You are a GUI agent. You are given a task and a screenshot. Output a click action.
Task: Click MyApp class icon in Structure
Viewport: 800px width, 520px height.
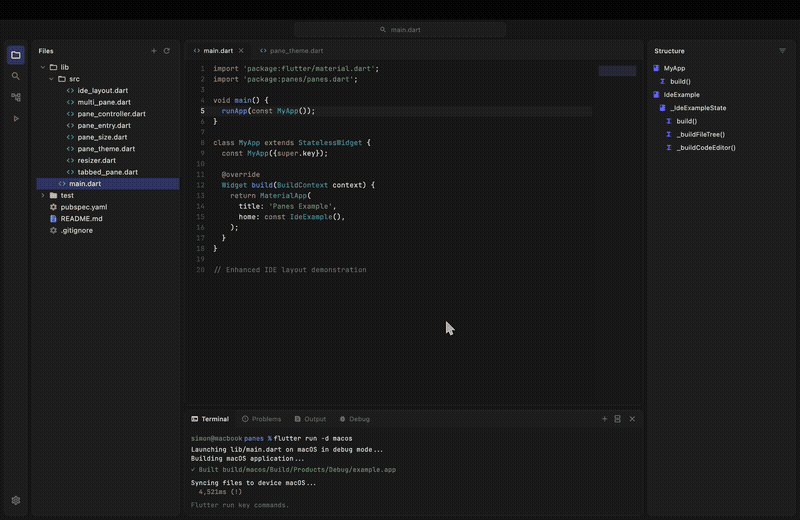(657, 68)
